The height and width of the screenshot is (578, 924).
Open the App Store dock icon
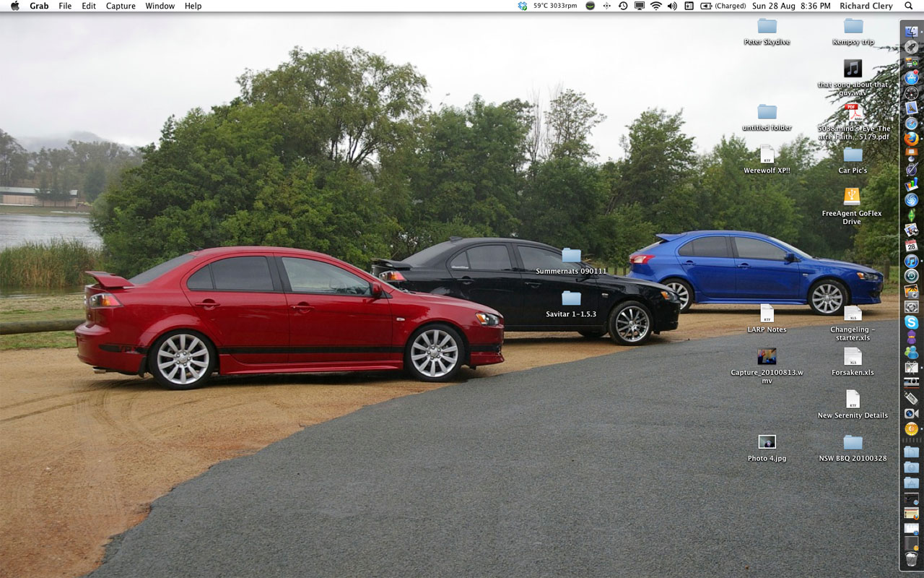pyautogui.click(x=911, y=77)
